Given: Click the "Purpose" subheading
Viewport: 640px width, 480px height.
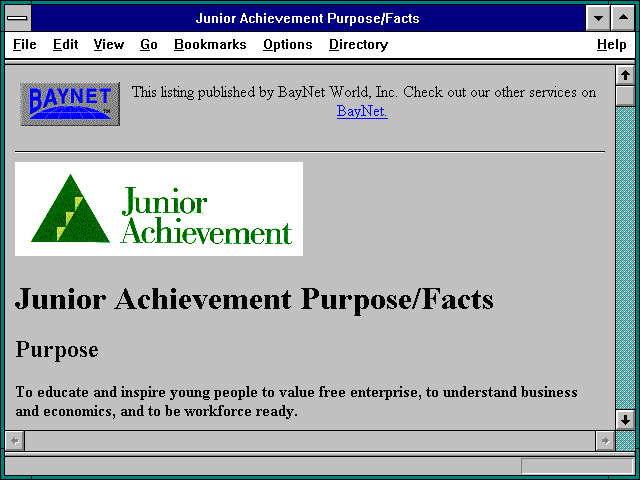Looking at the screenshot, I should (x=57, y=350).
